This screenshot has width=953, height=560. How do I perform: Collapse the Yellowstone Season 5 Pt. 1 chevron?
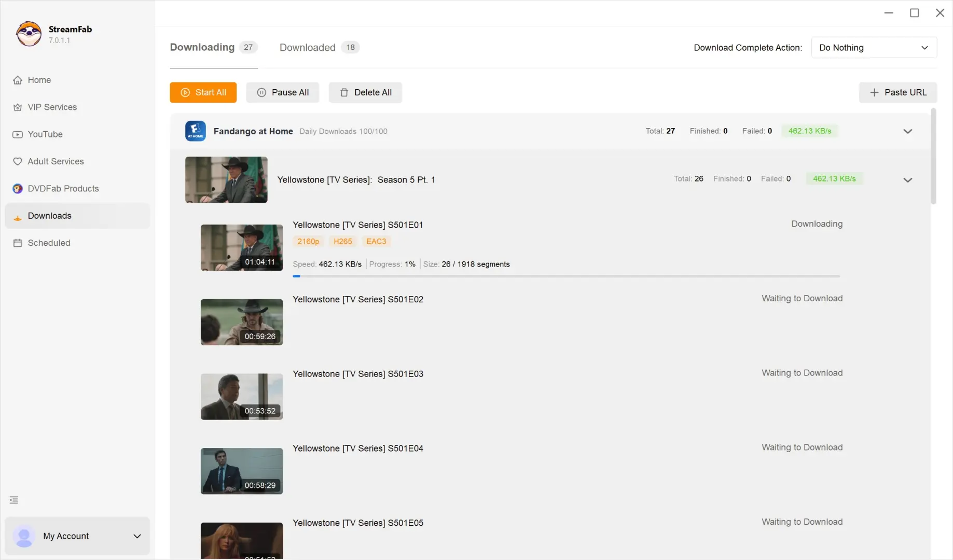[907, 180]
